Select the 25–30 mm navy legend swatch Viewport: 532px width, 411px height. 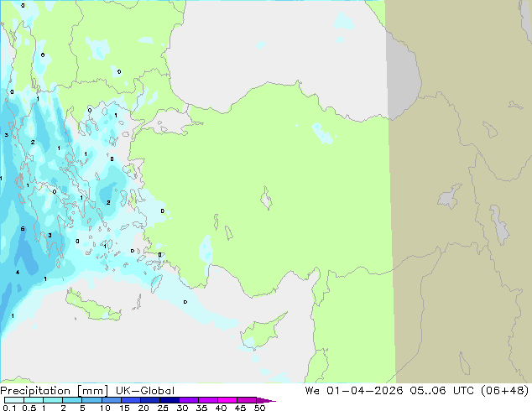(x=170, y=400)
